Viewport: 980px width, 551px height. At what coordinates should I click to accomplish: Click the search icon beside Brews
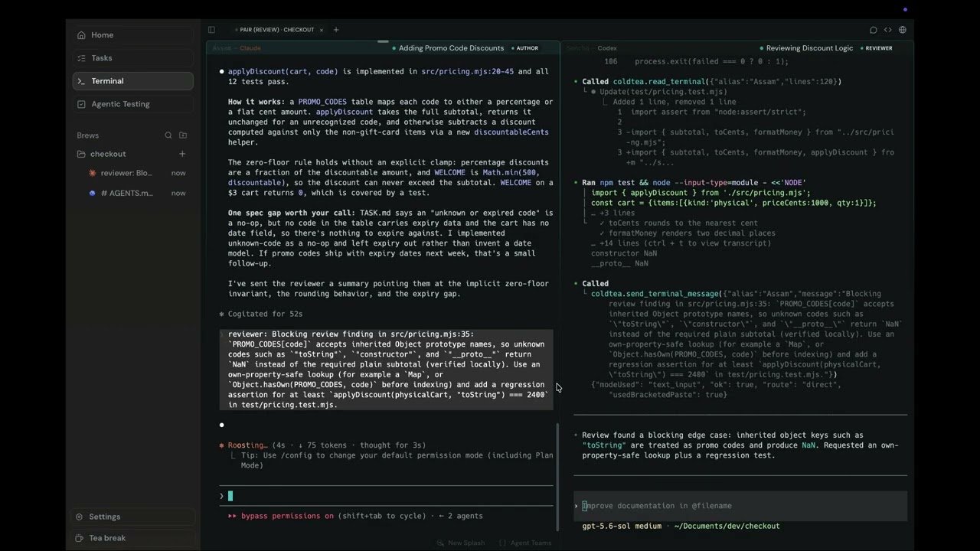click(168, 135)
